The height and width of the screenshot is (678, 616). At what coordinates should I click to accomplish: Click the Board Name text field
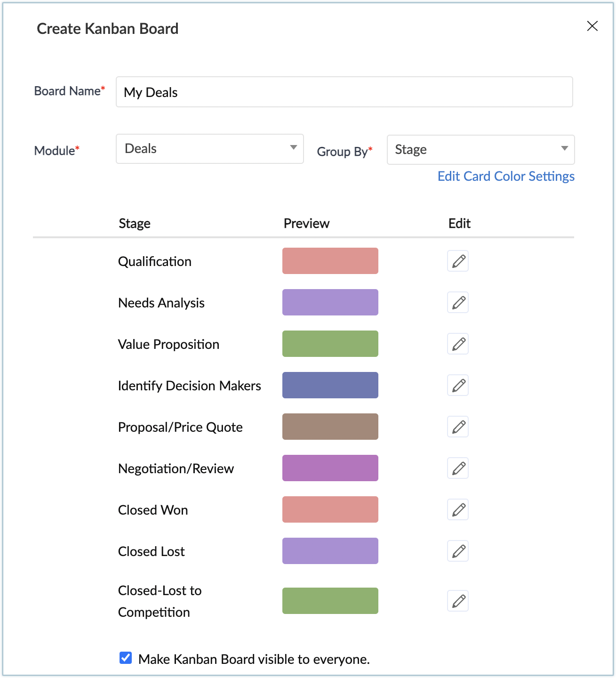[x=344, y=92]
